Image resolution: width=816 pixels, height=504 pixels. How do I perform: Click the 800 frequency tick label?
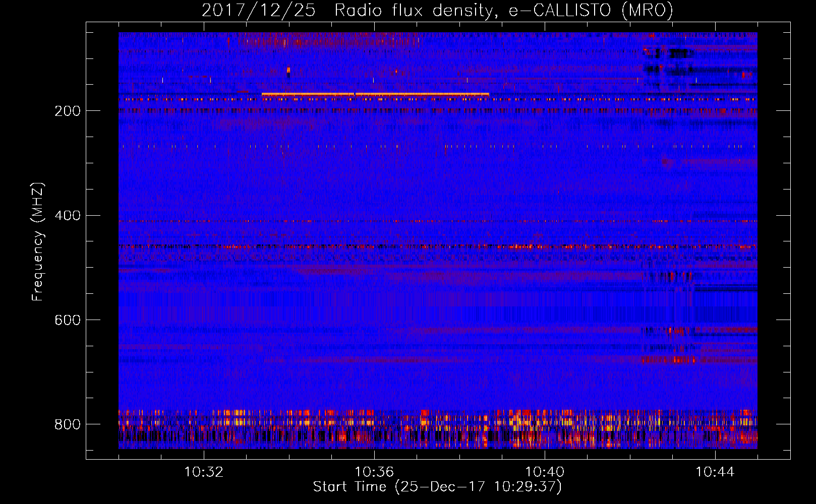coord(68,424)
